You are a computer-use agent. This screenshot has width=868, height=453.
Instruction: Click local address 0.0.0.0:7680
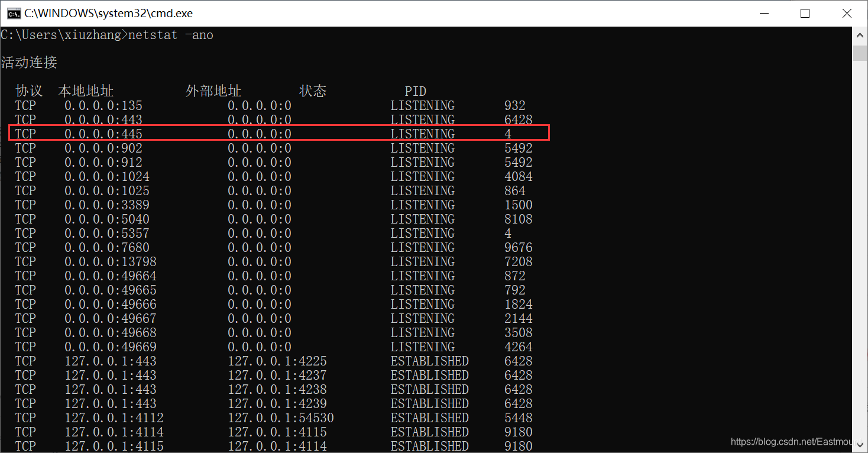[107, 248]
